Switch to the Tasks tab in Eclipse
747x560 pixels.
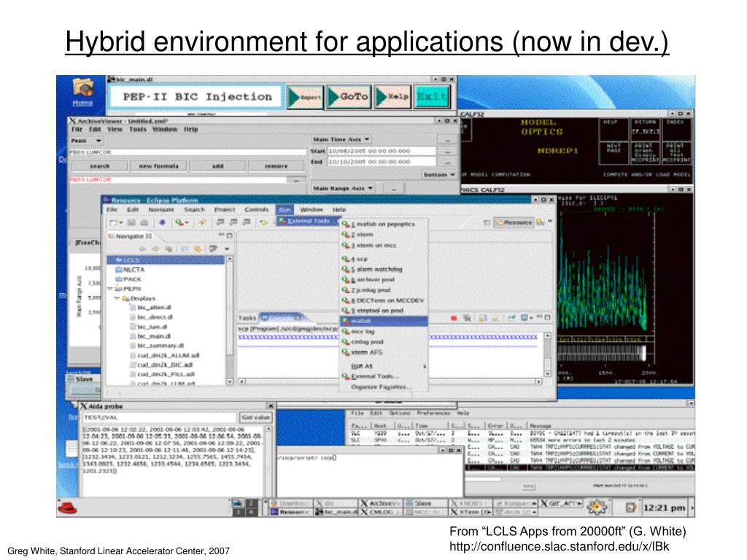click(247, 318)
